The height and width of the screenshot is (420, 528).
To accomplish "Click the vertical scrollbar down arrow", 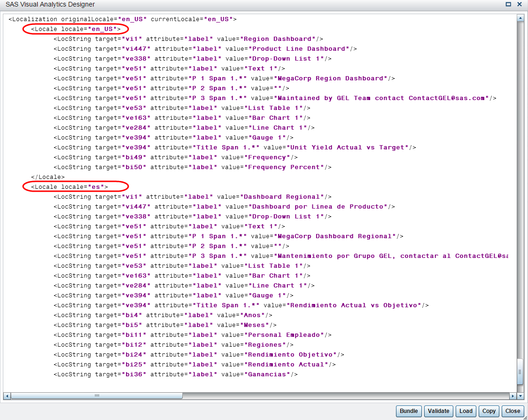I will click(x=520, y=396).
